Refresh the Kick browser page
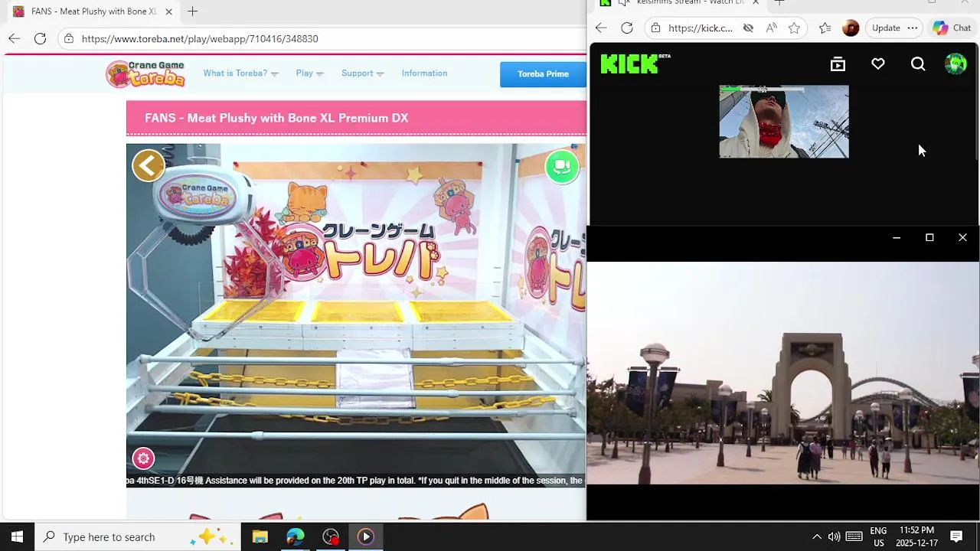 click(627, 28)
